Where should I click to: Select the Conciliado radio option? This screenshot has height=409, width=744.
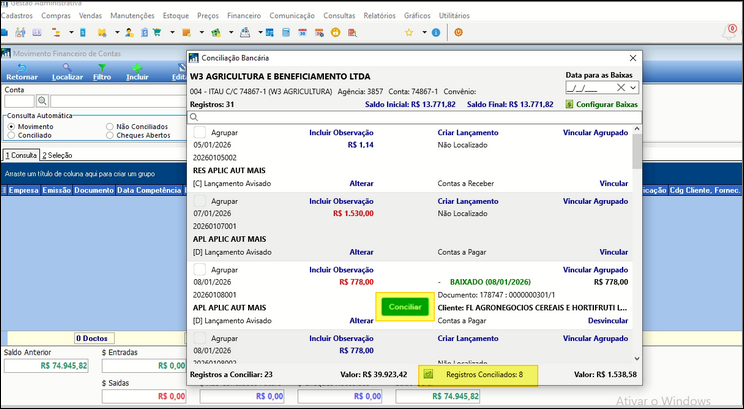point(11,135)
